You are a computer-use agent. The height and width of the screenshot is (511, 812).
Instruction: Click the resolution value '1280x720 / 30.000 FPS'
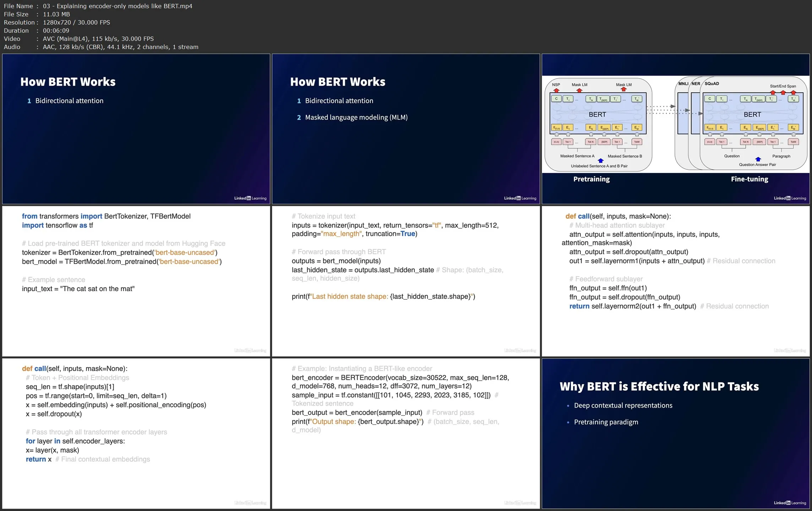click(x=76, y=22)
